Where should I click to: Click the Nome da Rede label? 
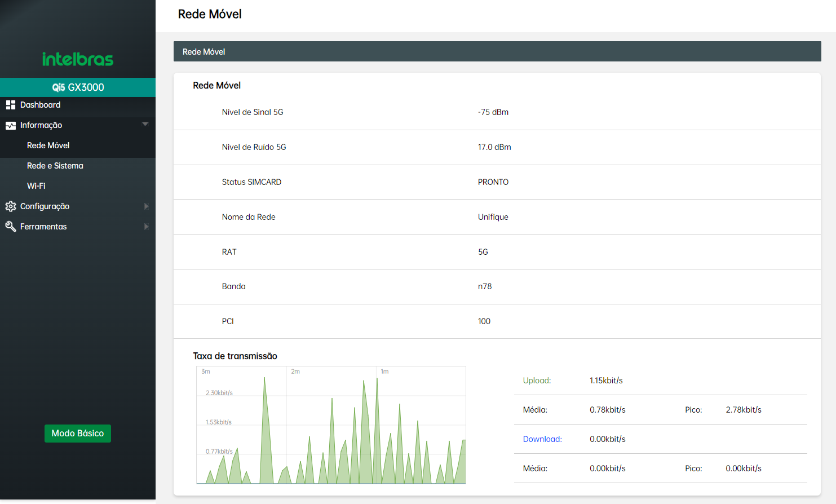249,217
